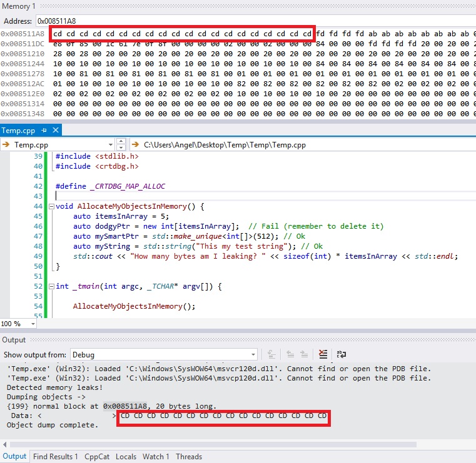Collapse the _tmain function block
The width and height of the screenshot is (476, 463).
tap(51, 286)
